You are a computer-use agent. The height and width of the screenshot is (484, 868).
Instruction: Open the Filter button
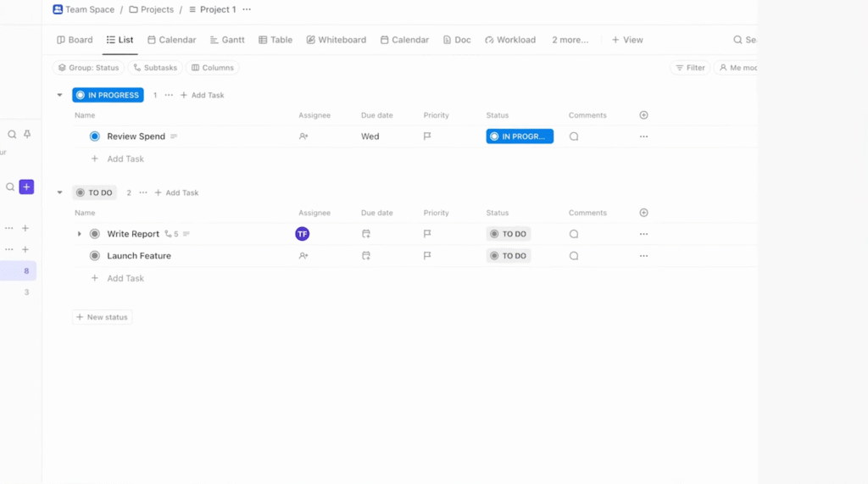coord(690,68)
